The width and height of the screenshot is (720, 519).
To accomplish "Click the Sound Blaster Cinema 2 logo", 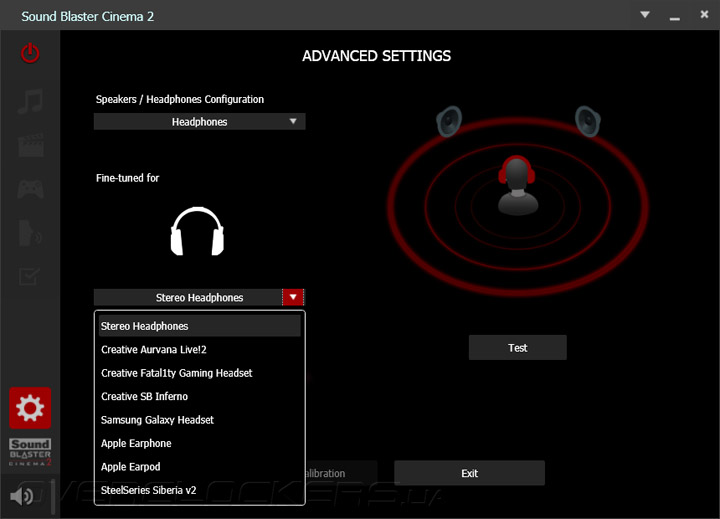I will point(30,452).
